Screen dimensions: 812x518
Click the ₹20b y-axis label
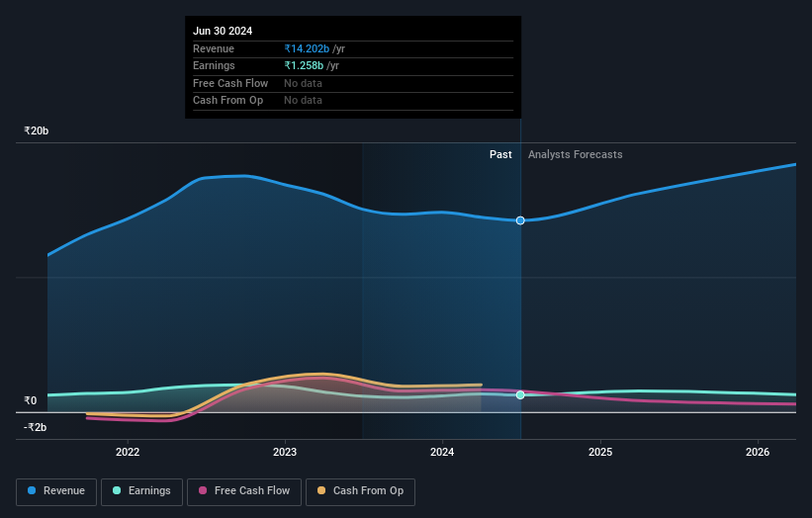(37, 130)
